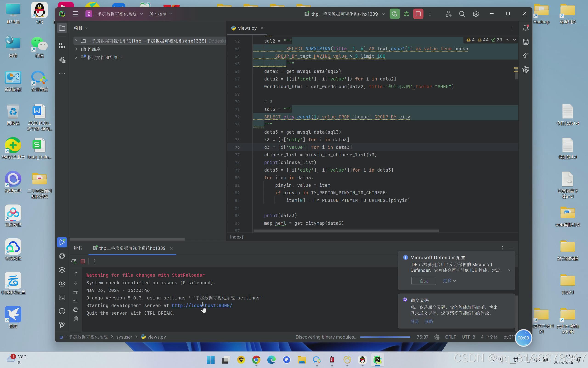Click the Search Everywhere magnifier
This screenshot has height=368, width=588.
tap(462, 14)
